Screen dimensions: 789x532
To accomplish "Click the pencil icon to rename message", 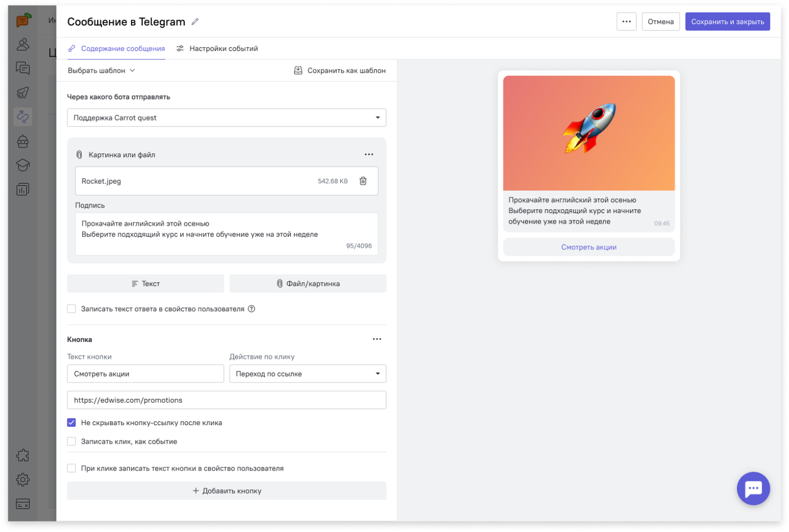I will (195, 22).
